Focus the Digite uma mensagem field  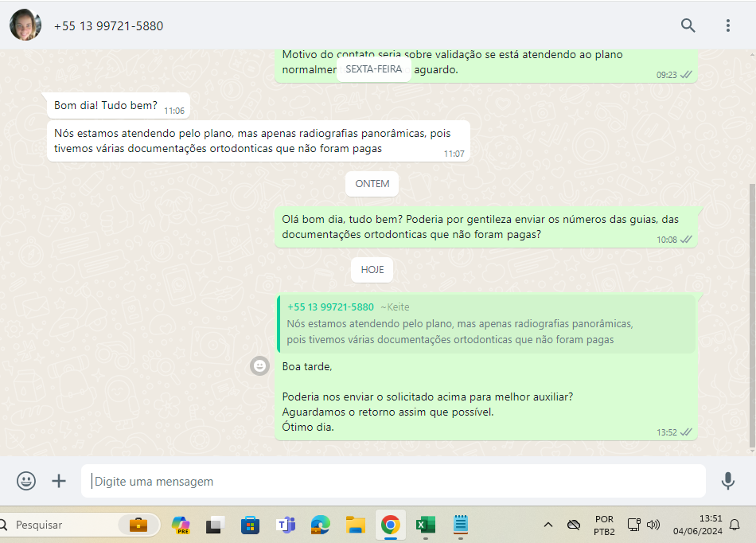click(x=393, y=481)
